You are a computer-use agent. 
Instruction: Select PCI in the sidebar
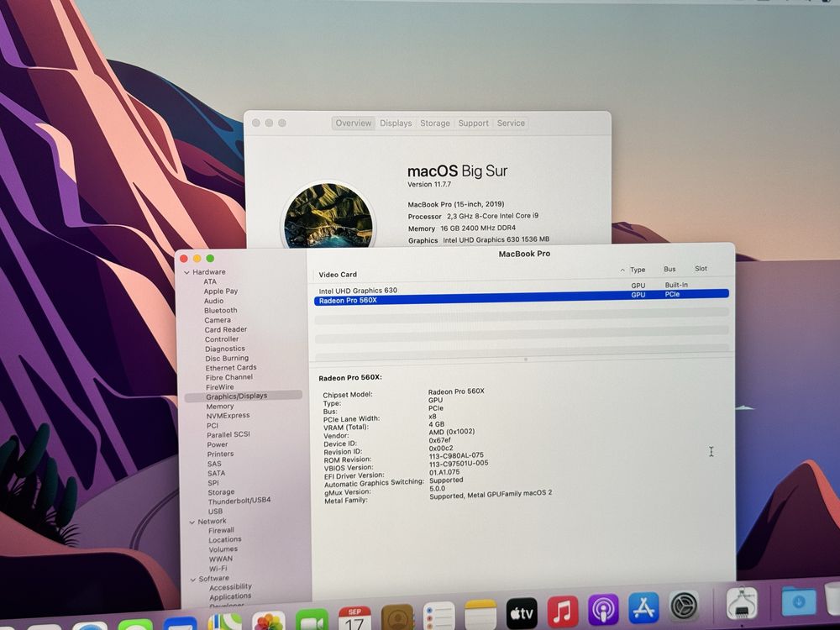coord(213,426)
